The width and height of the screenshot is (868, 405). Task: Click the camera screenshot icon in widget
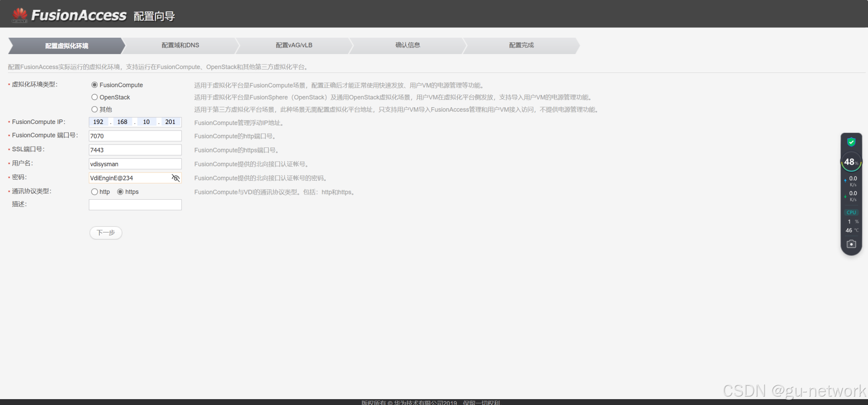(x=851, y=244)
